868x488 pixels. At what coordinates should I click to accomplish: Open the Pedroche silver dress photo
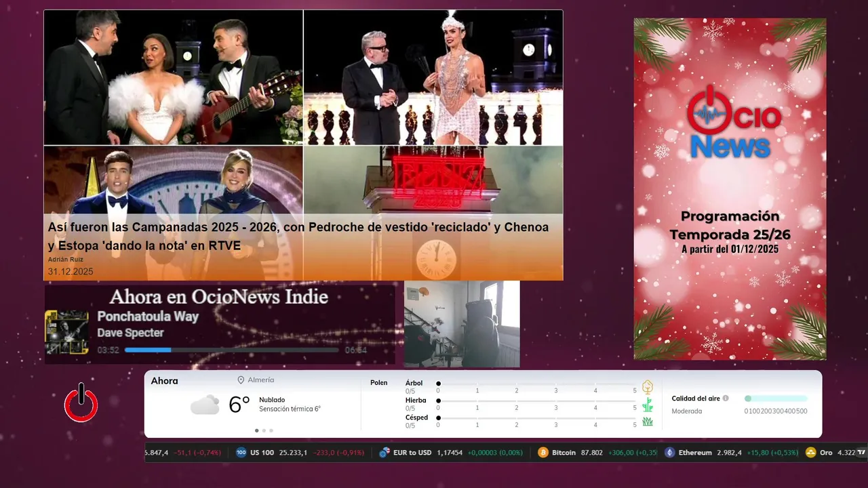tap(433, 77)
